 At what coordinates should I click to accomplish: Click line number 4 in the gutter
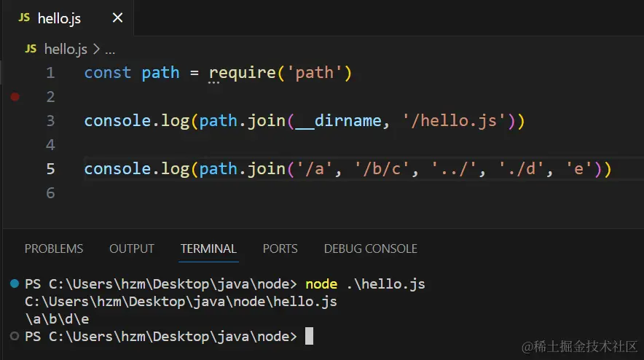[x=50, y=145]
